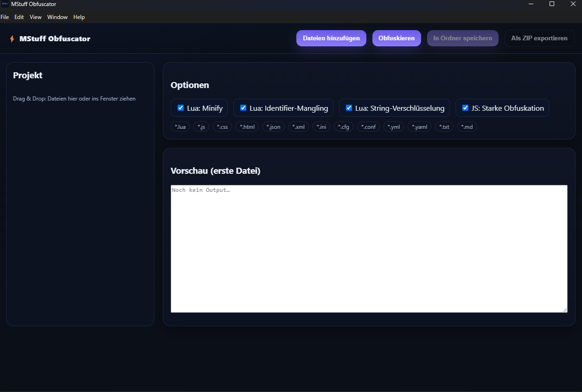Uncheck the Lua: Minify checkbox

(181, 108)
